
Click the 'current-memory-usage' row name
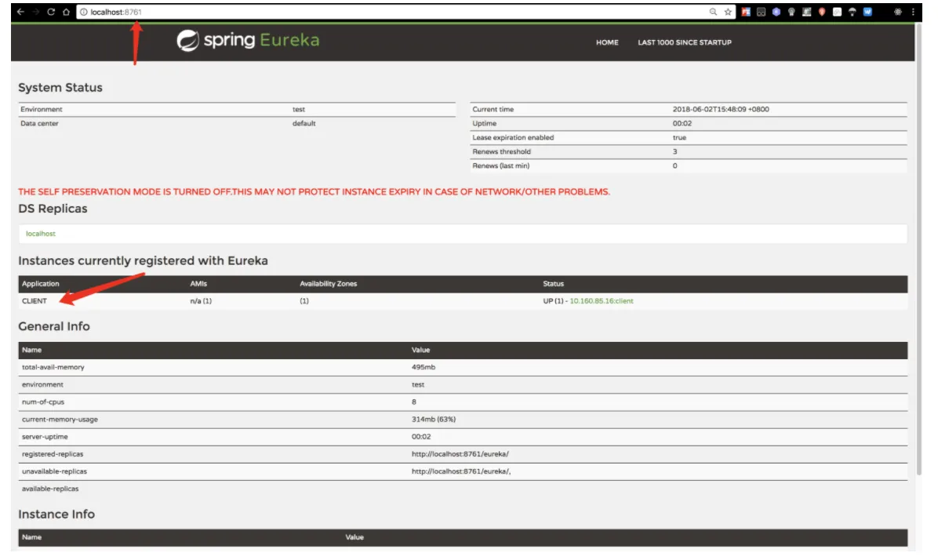pos(60,420)
